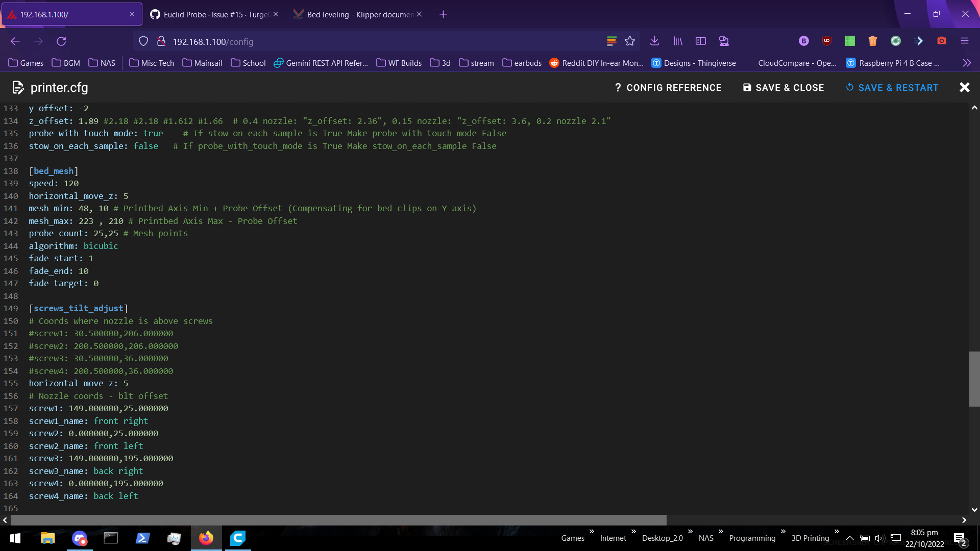This screenshot has width=980, height=551.
Task: Expand the 3D Printing taskbar toolbar
Action: point(837,532)
